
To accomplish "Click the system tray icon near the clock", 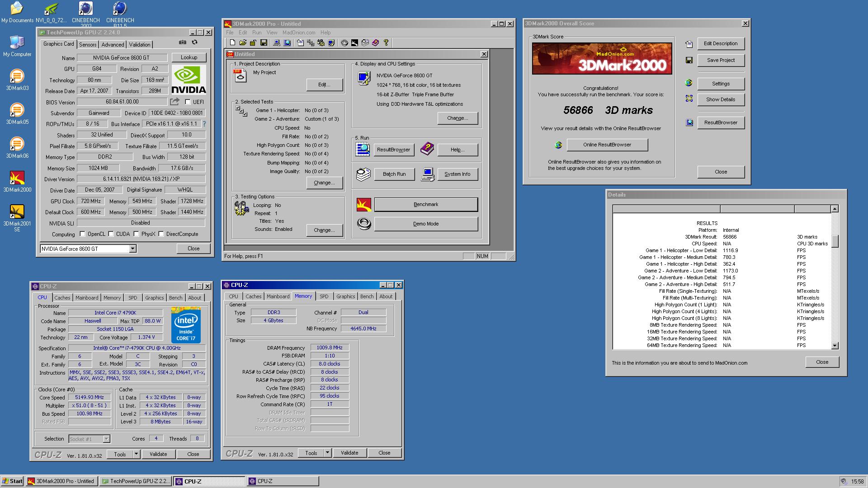I will 844,481.
